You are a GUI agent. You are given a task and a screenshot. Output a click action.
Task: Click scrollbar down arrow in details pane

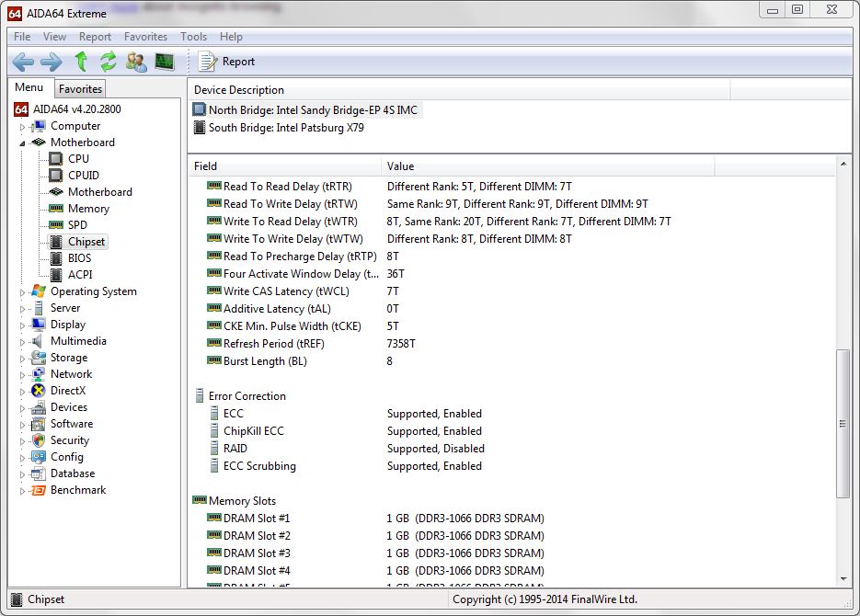pyautogui.click(x=843, y=578)
